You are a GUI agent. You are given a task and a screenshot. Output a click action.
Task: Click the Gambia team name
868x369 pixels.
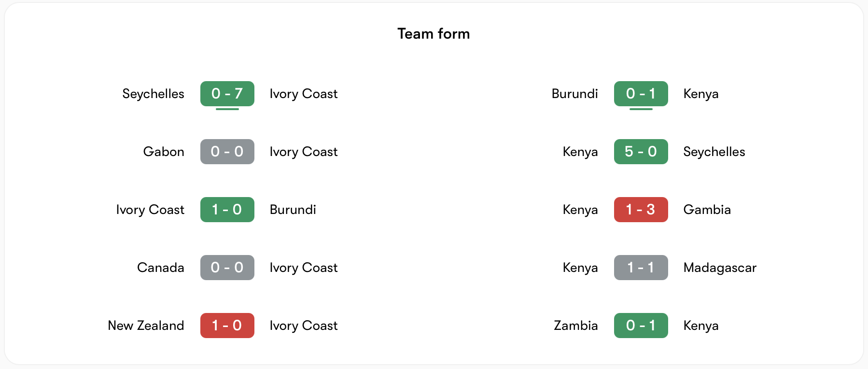[x=707, y=210]
